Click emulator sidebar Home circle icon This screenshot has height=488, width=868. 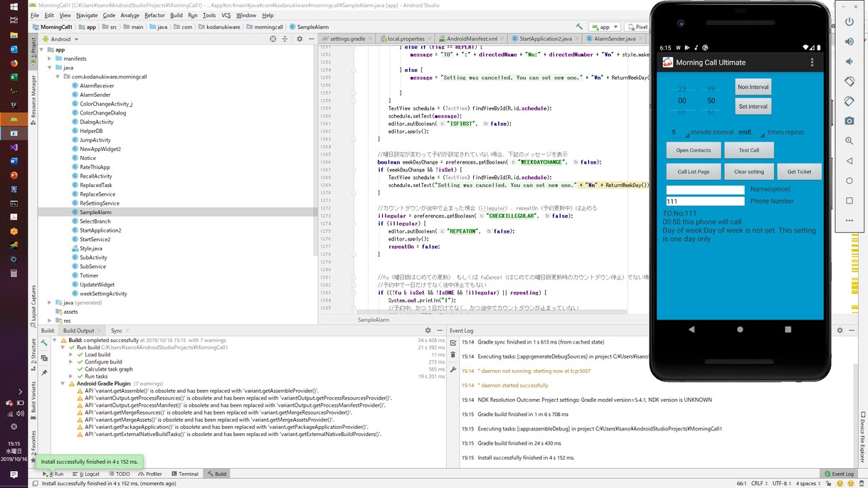(x=849, y=181)
